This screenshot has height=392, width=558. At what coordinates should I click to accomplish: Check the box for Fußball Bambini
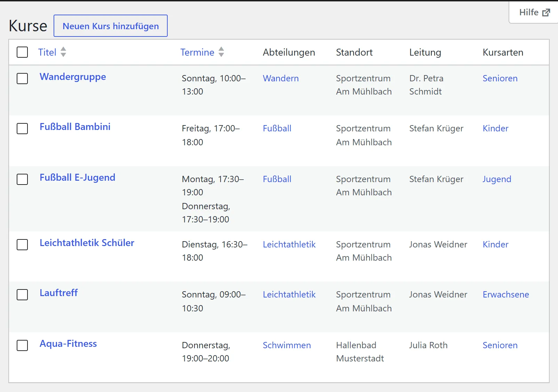tap(22, 129)
